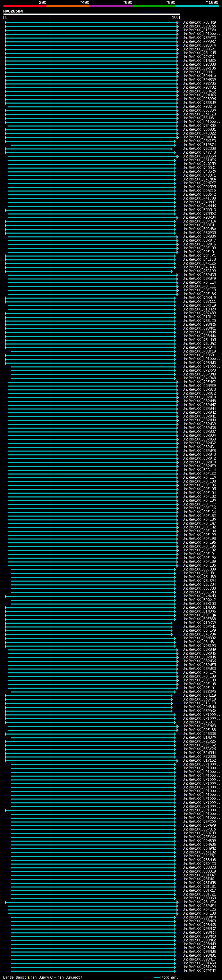Viewport: 222px width, 980px height.
Task: Open hit UniRef100_Q8T4R9
Action: coord(199,967)
